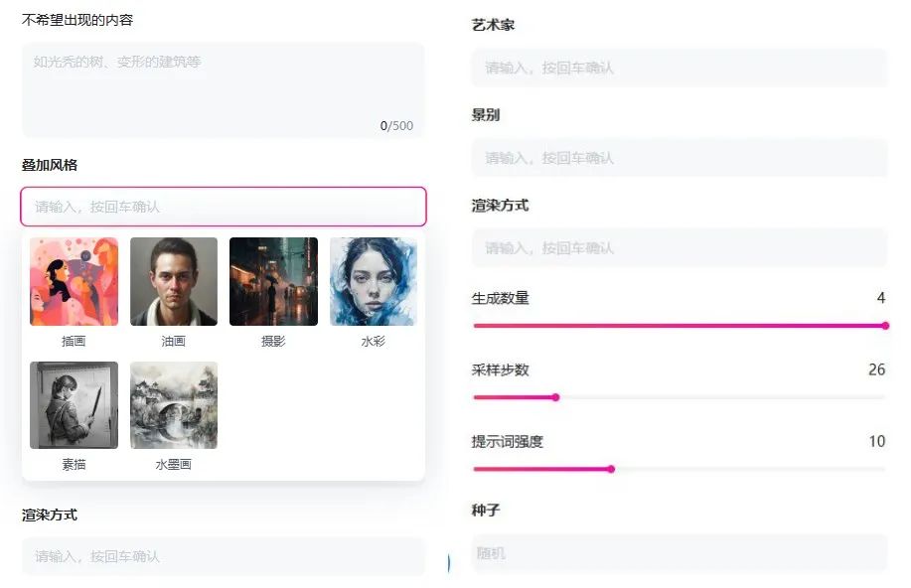Select the 摄影 photography style thumbnail
This screenshot has width=911, height=588.
[x=273, y=281]
